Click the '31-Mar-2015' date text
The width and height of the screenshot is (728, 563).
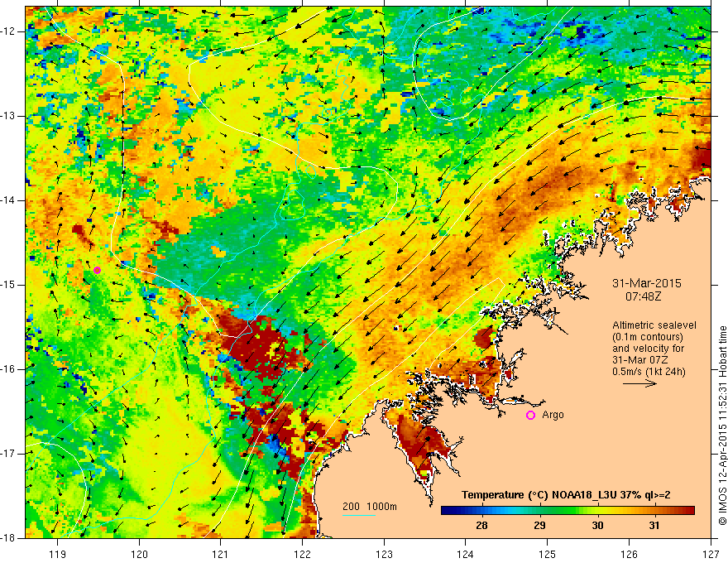[x=647, y=283]
